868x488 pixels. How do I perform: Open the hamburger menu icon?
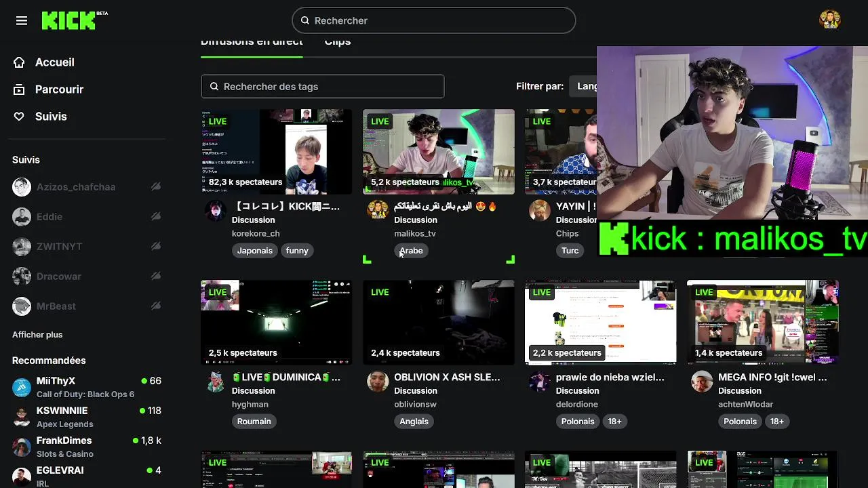(22, 20)
